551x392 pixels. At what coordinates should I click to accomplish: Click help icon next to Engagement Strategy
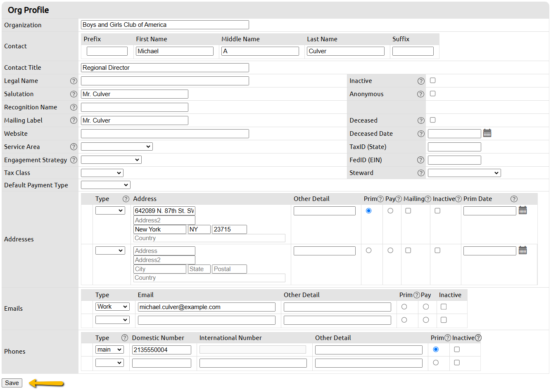click(74, 160)
